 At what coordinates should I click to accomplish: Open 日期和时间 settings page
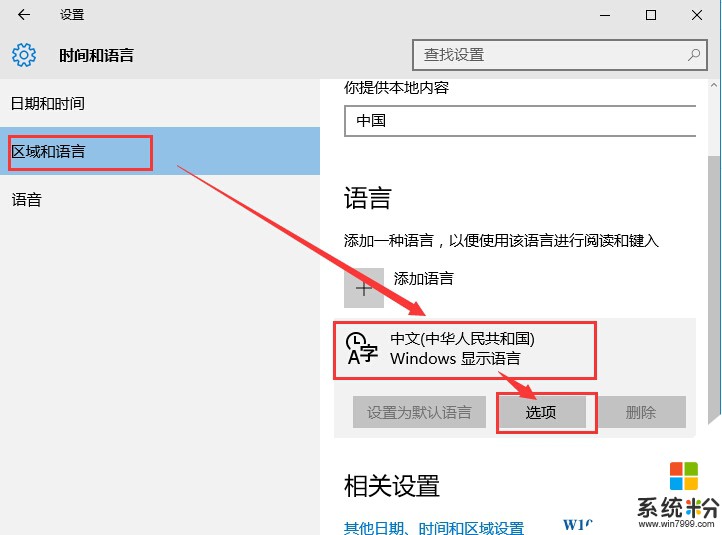[160, 104]
